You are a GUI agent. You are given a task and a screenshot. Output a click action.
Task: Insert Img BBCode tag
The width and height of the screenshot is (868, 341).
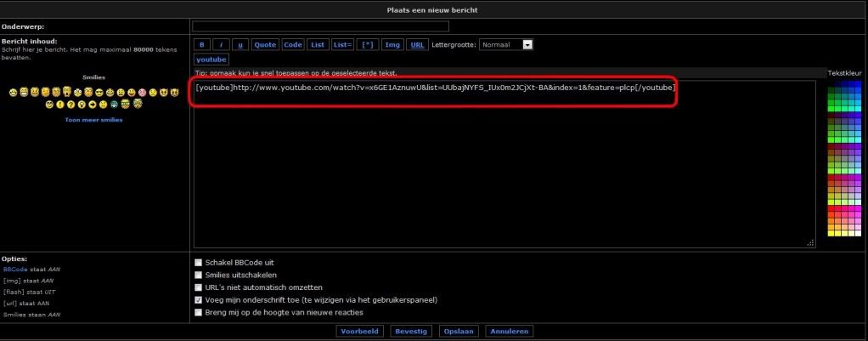coord(392,45)
